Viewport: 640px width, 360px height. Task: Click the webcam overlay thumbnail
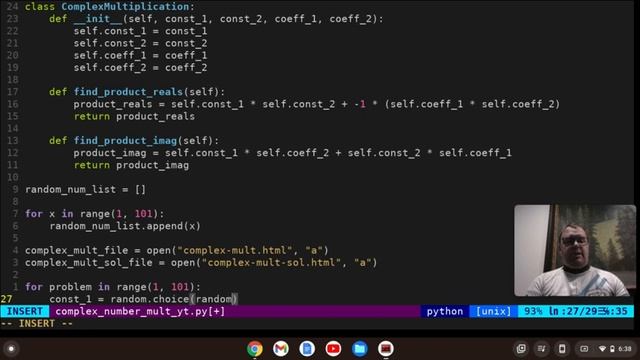tap(575, 250)
